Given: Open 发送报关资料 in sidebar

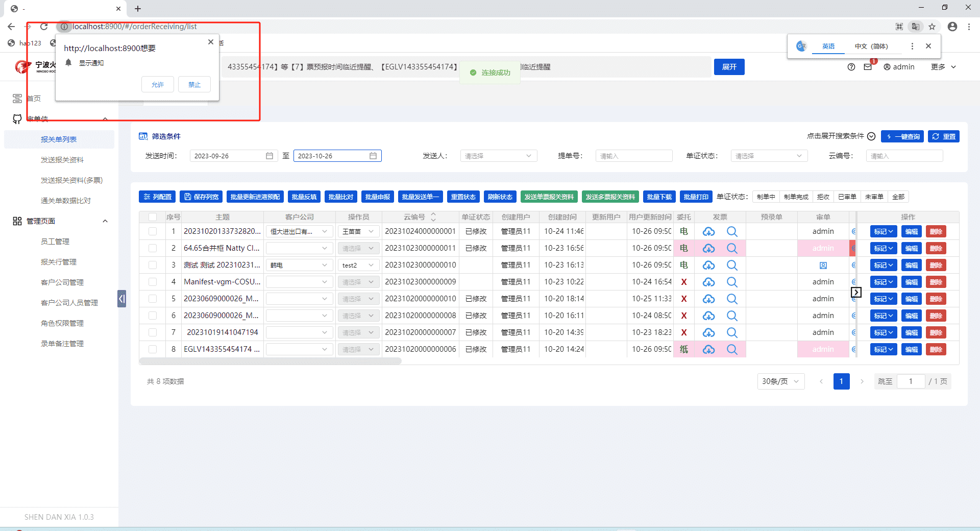Looking at the screenshot, I should (62, 160).
